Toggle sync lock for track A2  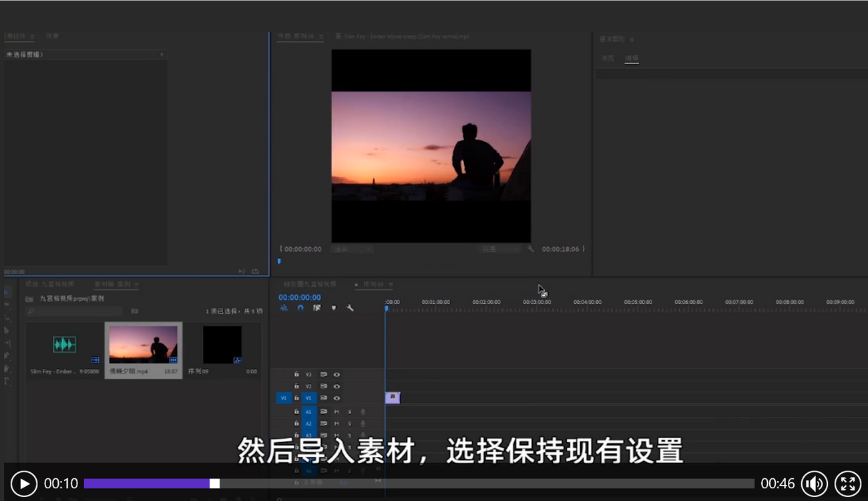(x=324, y=424)
